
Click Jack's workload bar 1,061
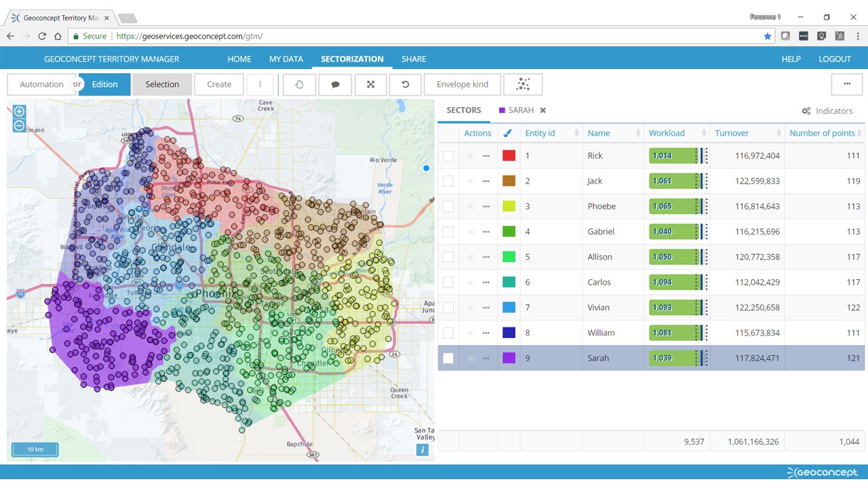coord(677,181)
